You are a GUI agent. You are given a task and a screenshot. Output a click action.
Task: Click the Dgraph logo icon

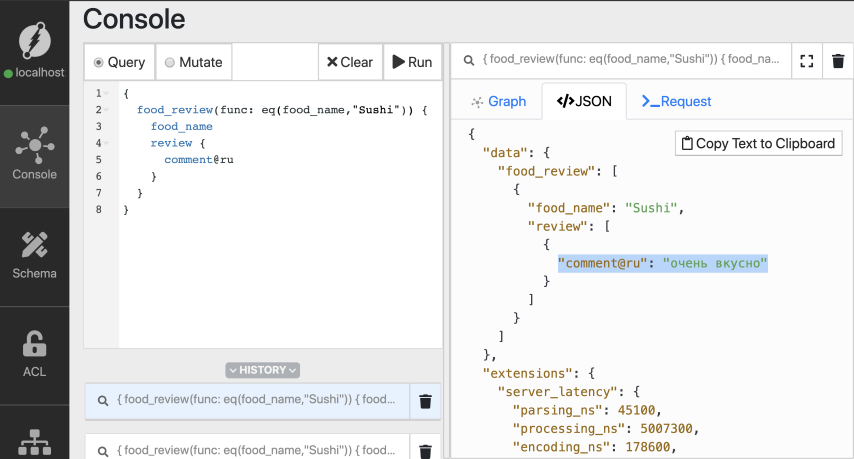(x=34, y=39)
